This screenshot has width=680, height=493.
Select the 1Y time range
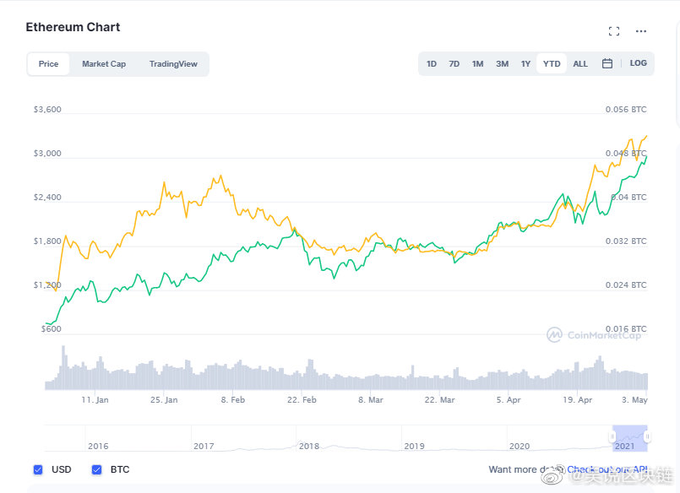526,64
